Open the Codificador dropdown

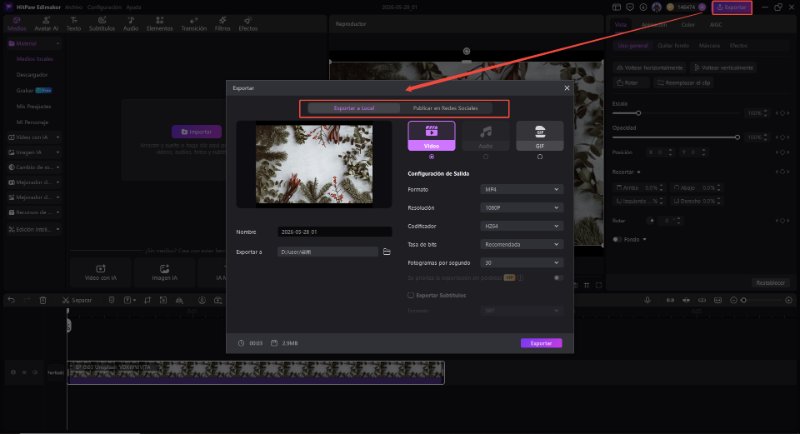point(521,226)
